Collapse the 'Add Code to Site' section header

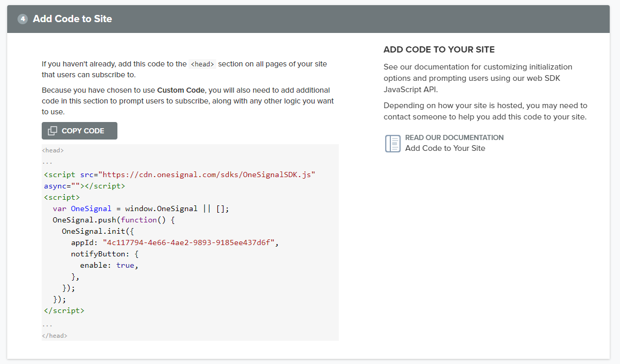[308, 19]
